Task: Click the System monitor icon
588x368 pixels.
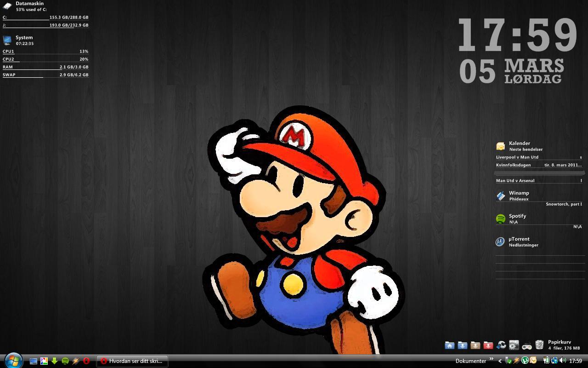Action: pos(7,40)
